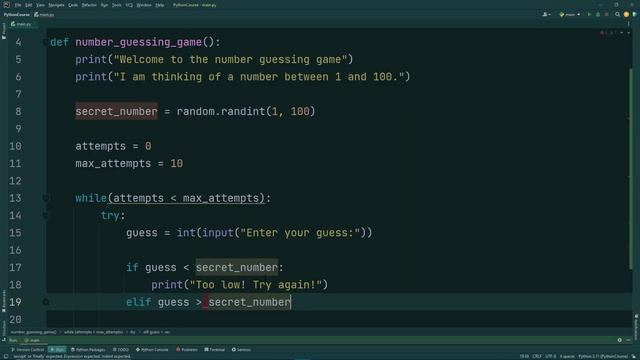Open the Python Packages tool window

pos(88,350)
